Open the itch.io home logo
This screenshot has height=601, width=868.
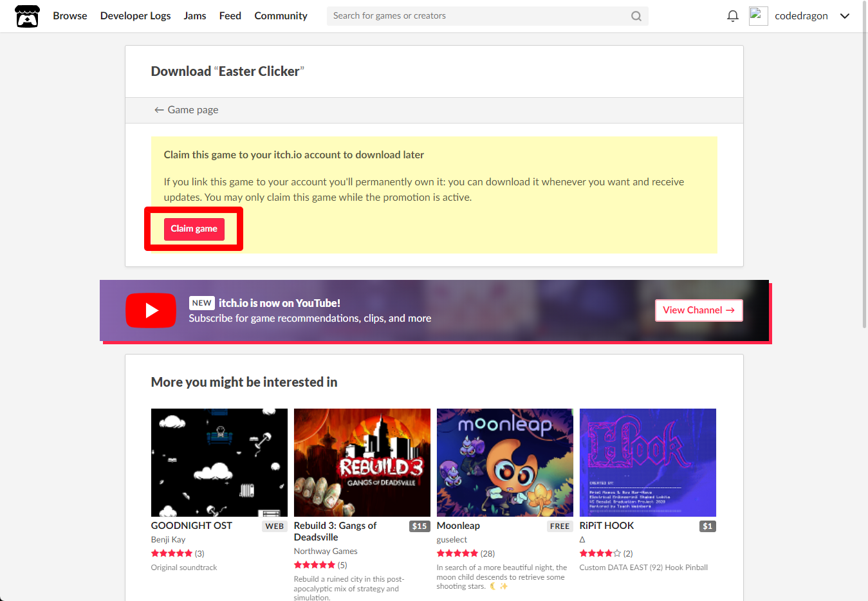tap(27, 16)
